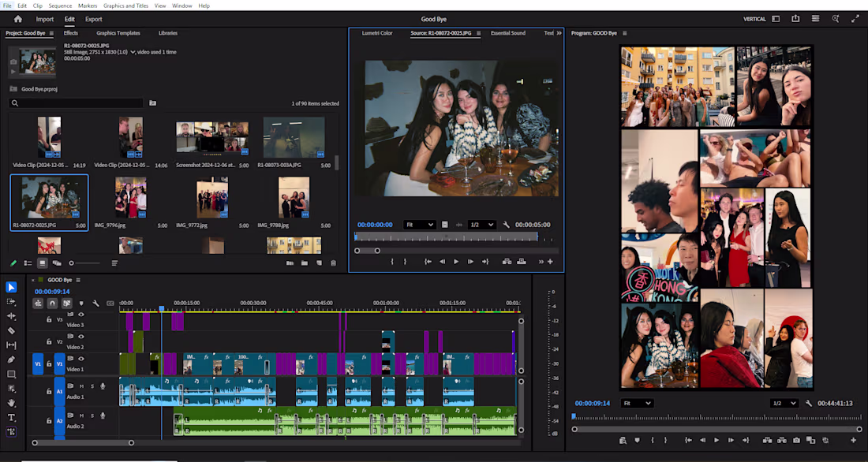Viewport: 868px width, 462px height.
Task: Select the Track Select Forward tool
Action: coord(11,301)
